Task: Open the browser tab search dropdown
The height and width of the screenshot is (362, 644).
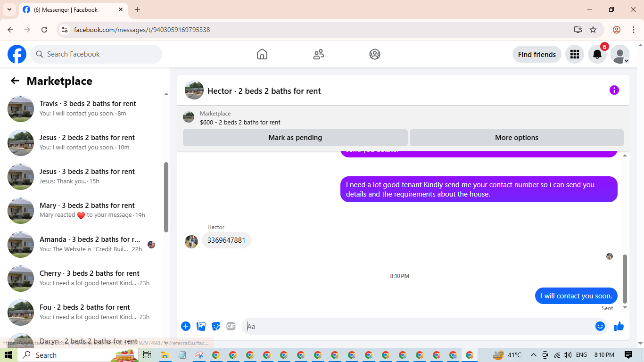Action: click(9, 9)
